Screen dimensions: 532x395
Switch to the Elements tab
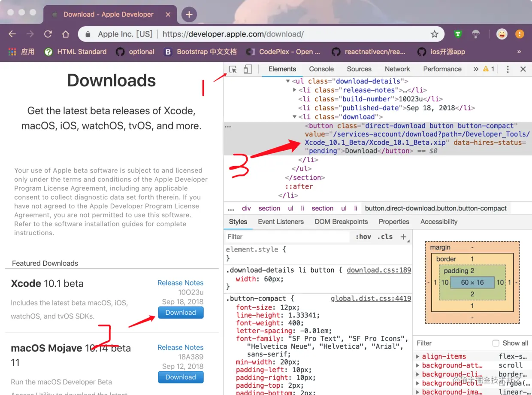click(282, 69)
